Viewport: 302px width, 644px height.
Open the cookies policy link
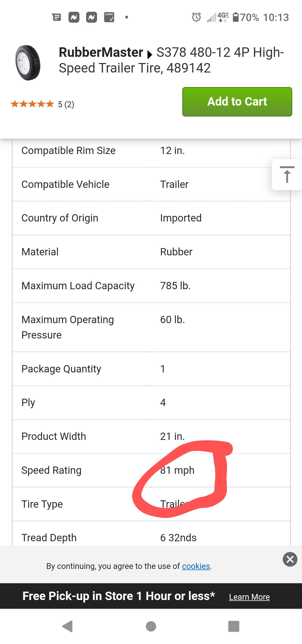click(196, 566)
